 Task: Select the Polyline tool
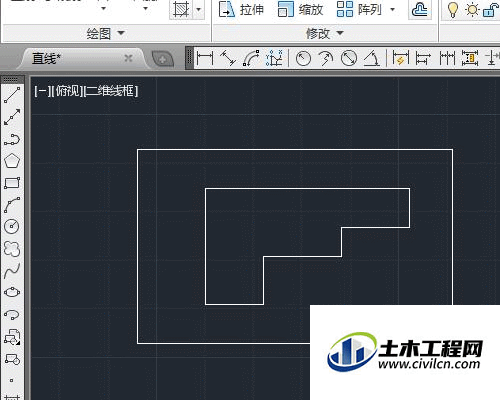[x=12, y=139]
